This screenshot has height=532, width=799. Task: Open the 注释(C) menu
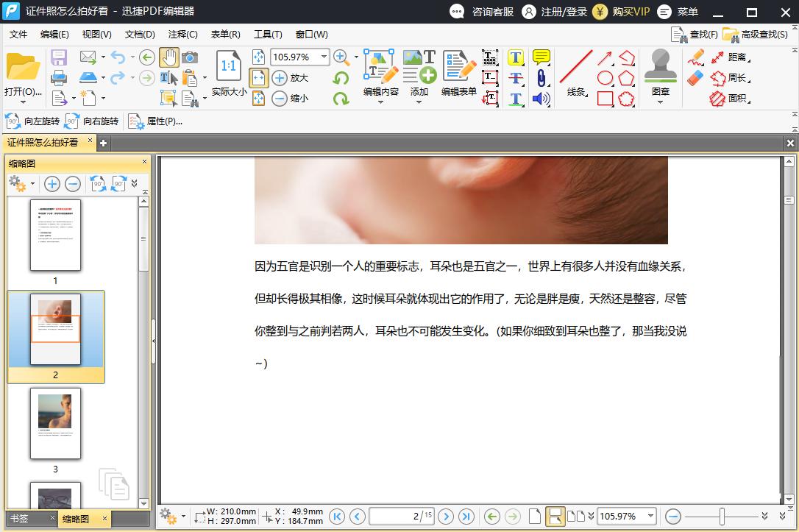click(x=182, y=34)
